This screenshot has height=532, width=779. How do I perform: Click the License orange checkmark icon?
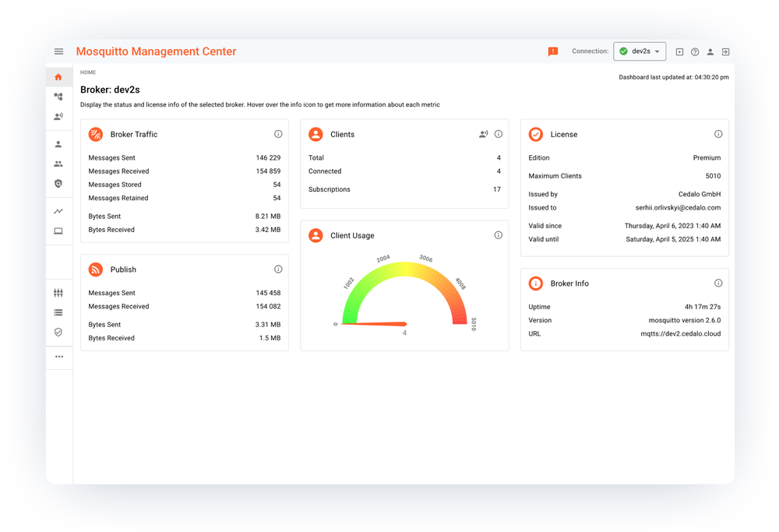536,134
